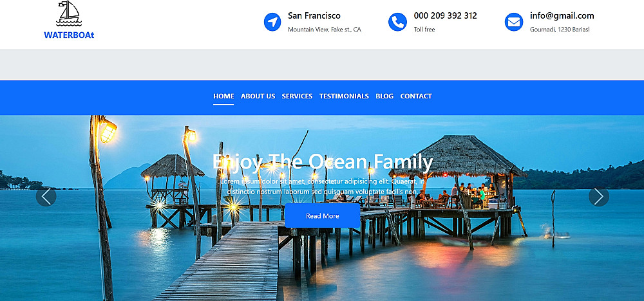The height and width of the screenshot is (301, 644).
Task: Advance carousel with right chevron arrow
Action: coord(599,196)
